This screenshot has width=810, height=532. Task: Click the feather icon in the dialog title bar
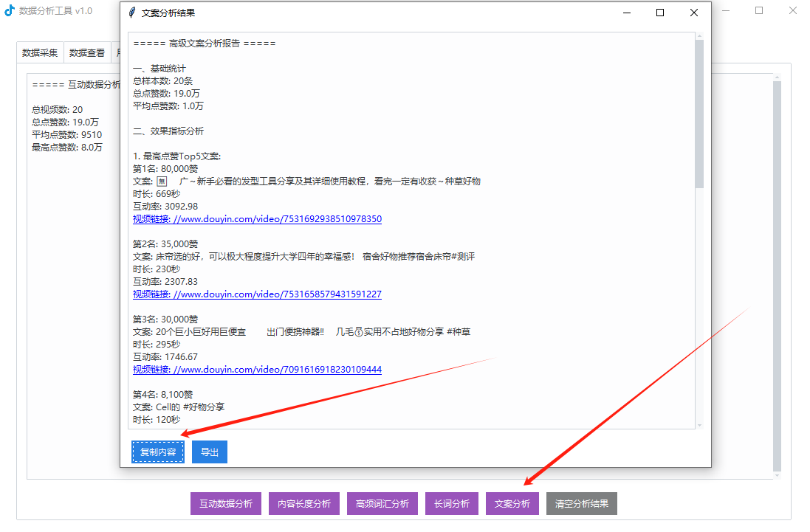(x=132, y=13)
